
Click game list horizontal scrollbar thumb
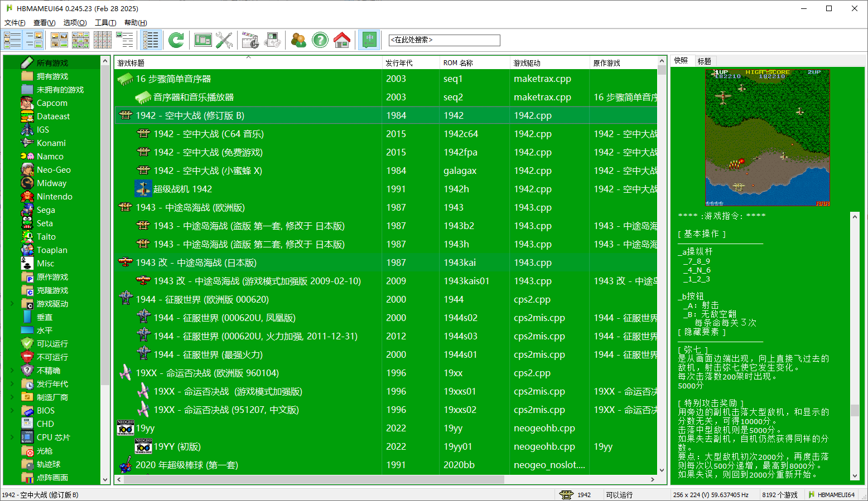pyautogui.click(x=314, y=479)
